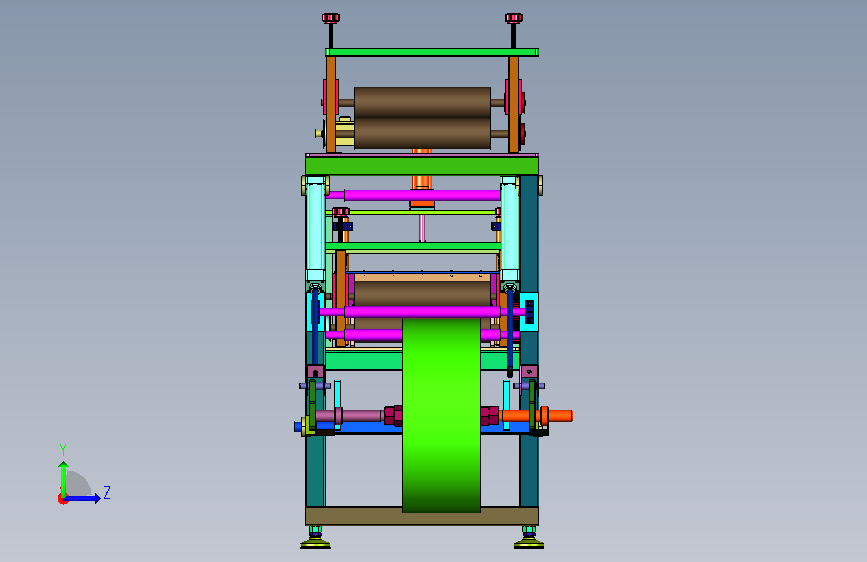Select the green Y axis of the triad

coord(64,479)
